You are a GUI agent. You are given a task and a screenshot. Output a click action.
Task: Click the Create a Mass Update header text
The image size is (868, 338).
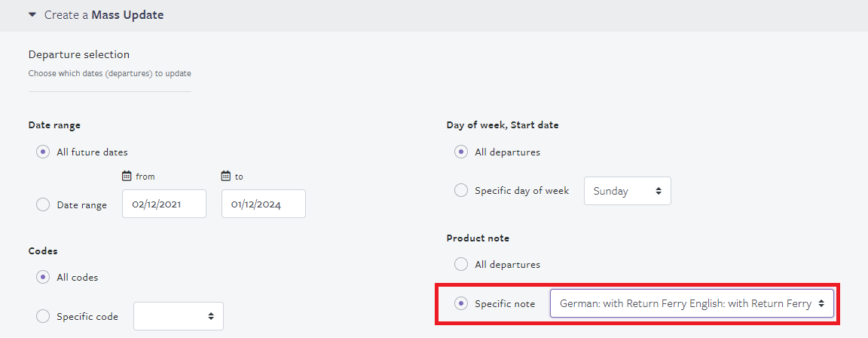point(104,14)
